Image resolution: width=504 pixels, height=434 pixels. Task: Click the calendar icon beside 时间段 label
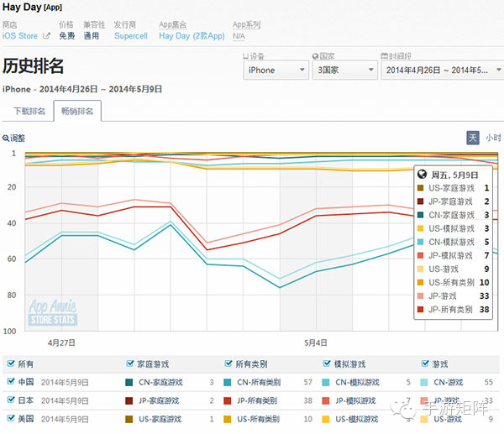coord(385,56)
